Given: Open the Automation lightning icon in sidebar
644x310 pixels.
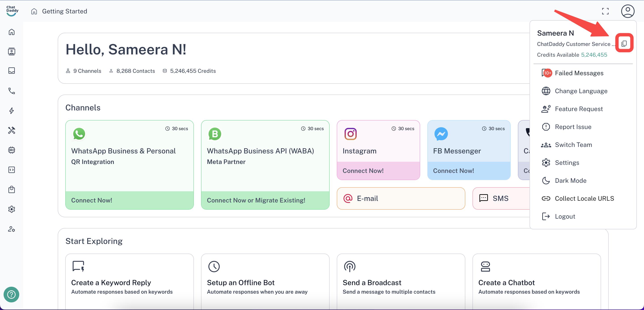Looking at the screenshot, I should click(x=11, y=110).
